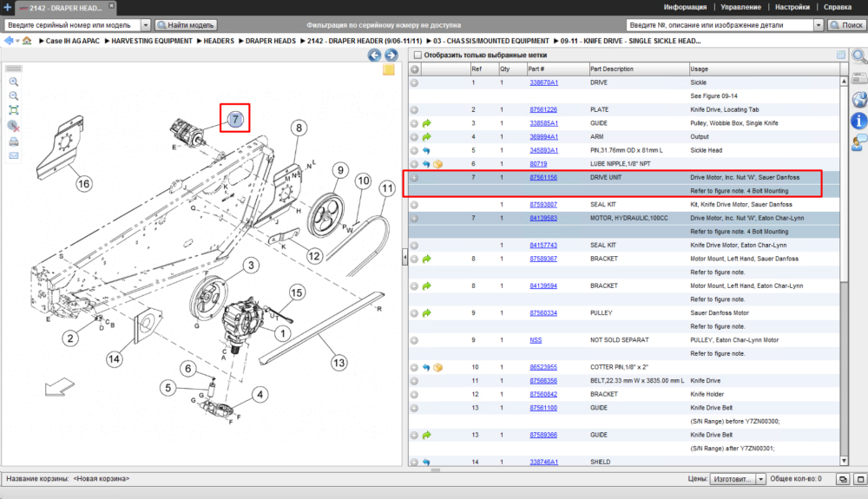Viewport: 868px width, 499px height.
Task: Open the user feedback chat icon
Action: point(858,142)
